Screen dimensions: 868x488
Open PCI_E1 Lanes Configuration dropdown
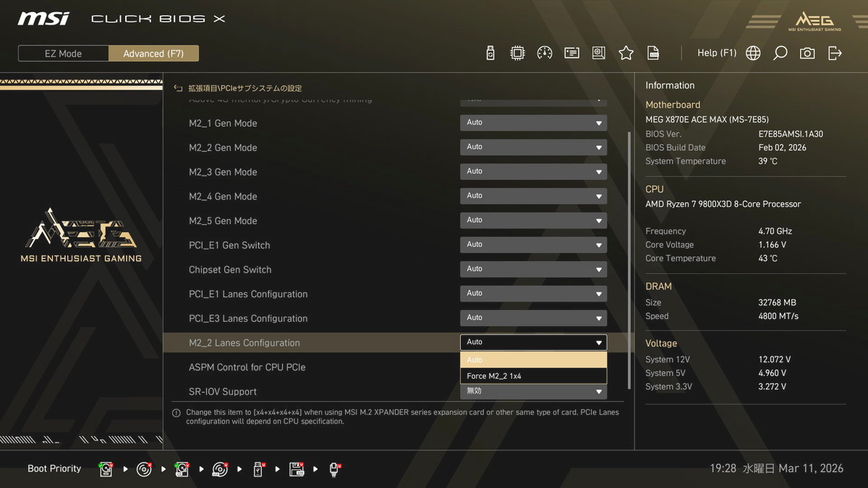(533, 294)
